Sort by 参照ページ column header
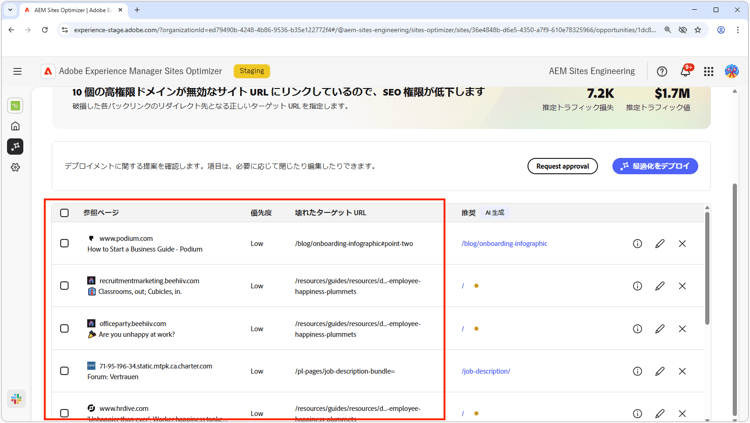The width and height of the screenshot is (750, 423). [101, 213]
